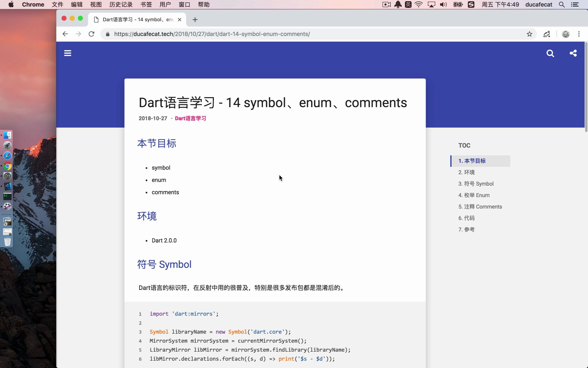Click the Sogou S menu bar icon
Viewport: 588px width, 368px height.
pyautogui.click(x=471, y=4)
